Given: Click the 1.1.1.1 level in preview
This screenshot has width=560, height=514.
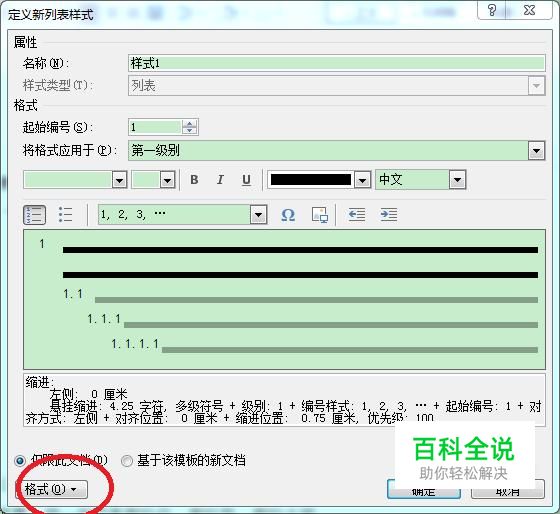Looking at the screenshot, I should (135, 344).
